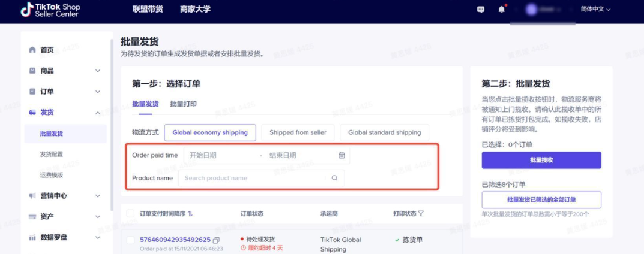644x254 pixels.
Task: Switch to the 批量打印 tab
Action: click(x=183, y=104)
